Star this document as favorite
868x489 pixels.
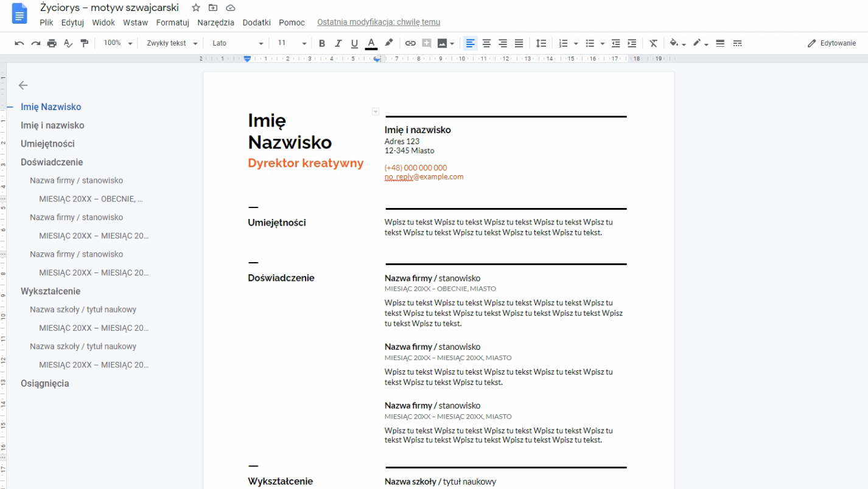point(195,8)
